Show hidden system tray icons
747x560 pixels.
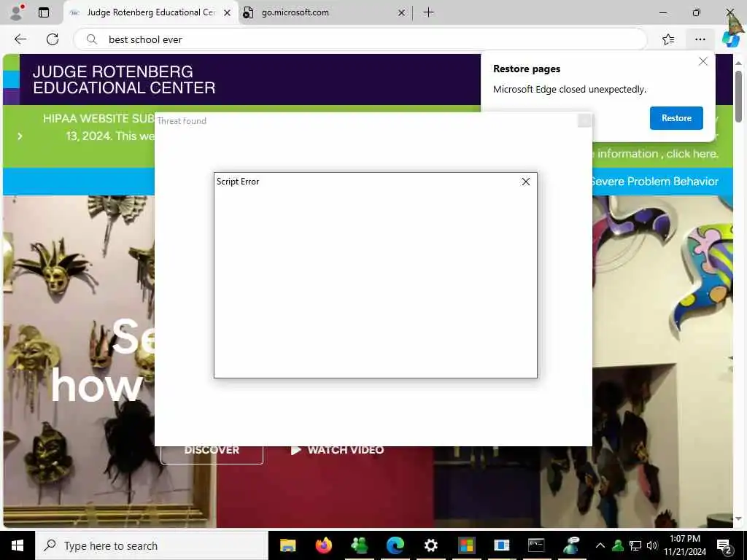(x=600, y=545)
